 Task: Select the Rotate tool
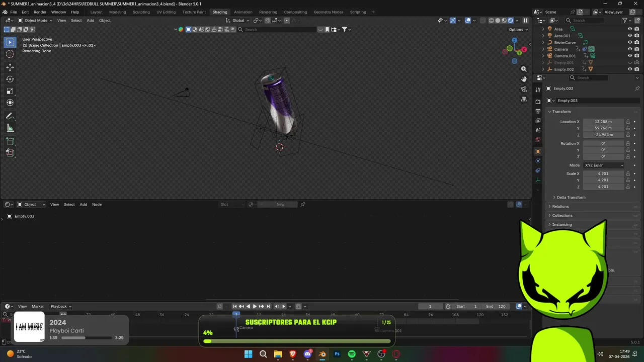pos(10,79)
